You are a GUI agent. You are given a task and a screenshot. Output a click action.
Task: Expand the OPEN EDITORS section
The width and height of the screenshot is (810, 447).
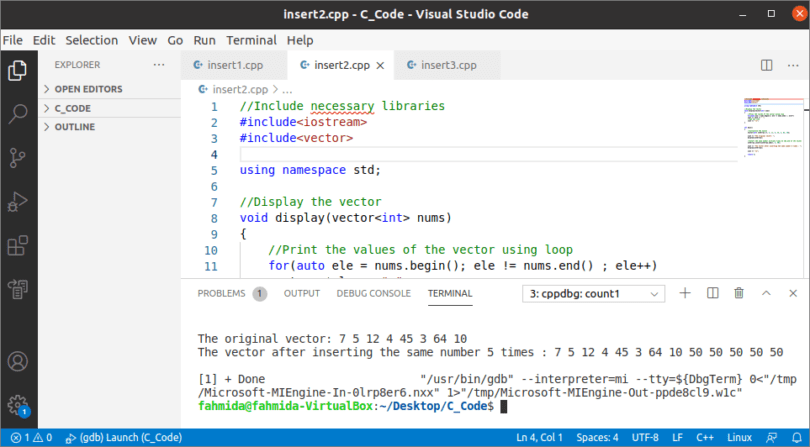click(88, 89)
